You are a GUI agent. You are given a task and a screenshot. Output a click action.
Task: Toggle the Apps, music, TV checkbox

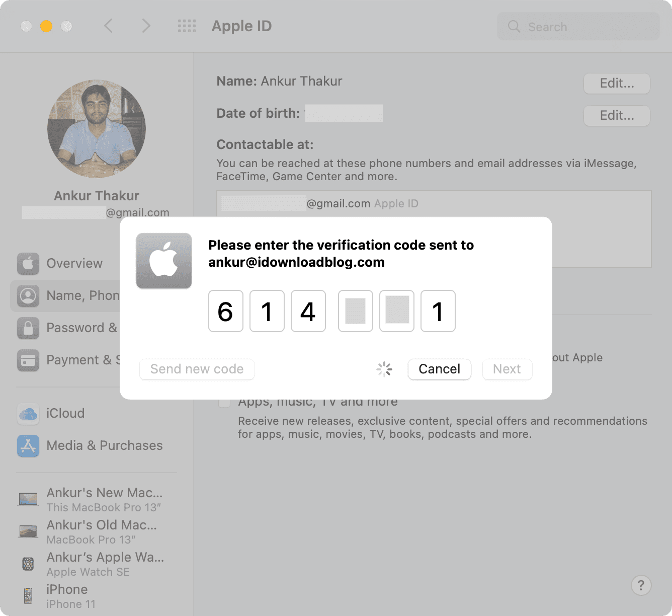(x=224, y=403)
